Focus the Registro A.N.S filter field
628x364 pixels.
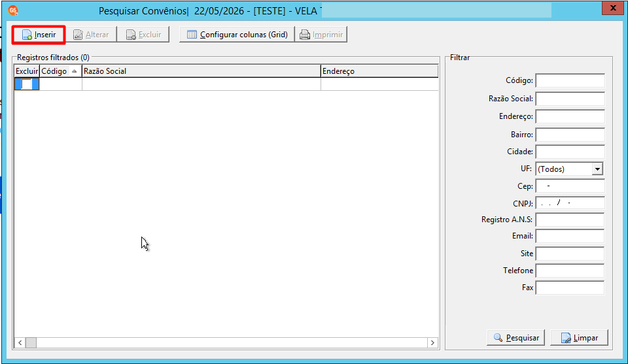click(x=570, y=220)
